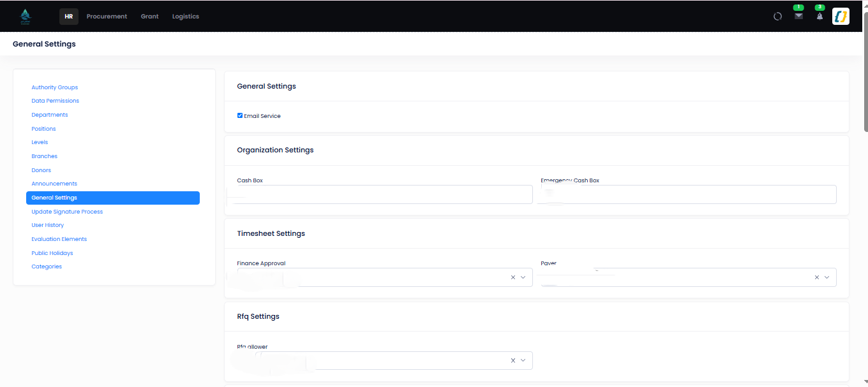Open Announcements settings page
The width and height of the screenshot is (868, 387).
tap(54, 184)
